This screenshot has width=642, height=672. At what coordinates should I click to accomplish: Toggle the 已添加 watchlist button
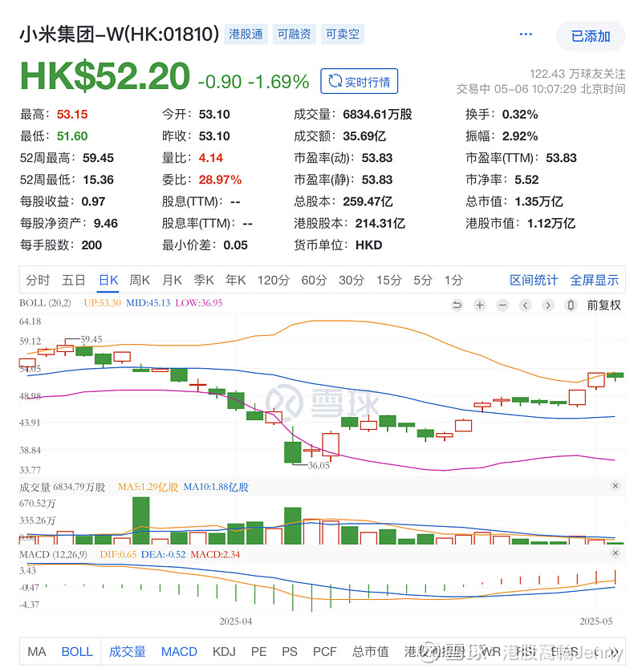click(591, 36)
